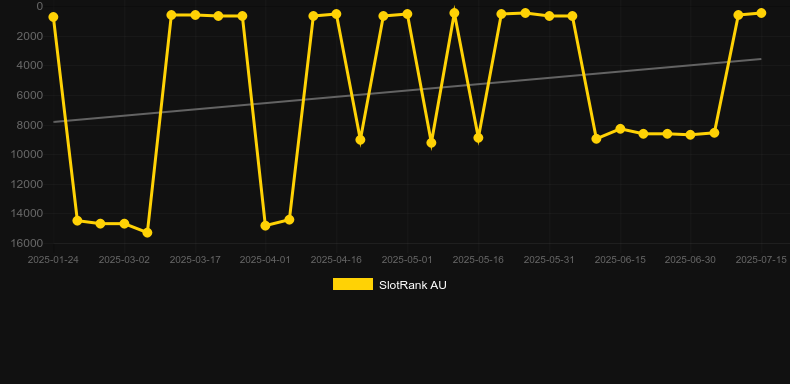The width and height of the screenshot is (790, 384).
Task: Click the y-axis label 4000
Action: (30, 66)
